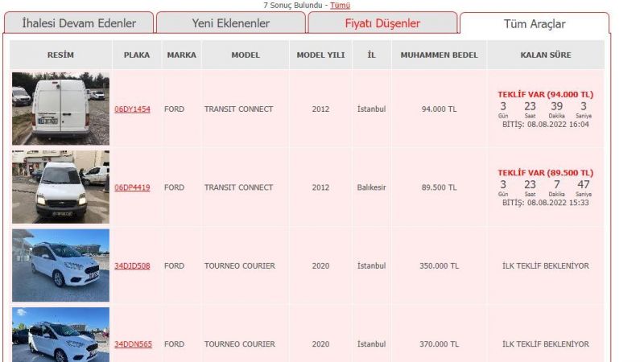Open plate 34DJD508 listing
The image size is (644, 362).
(x=132, y=266)
